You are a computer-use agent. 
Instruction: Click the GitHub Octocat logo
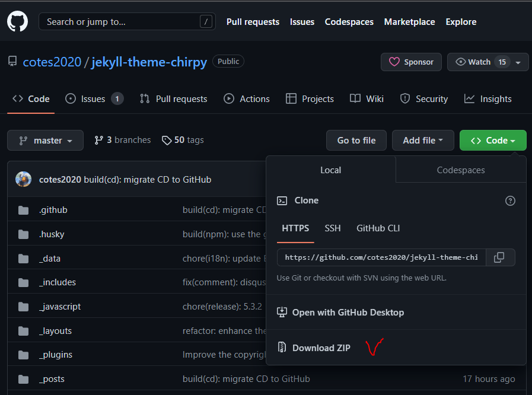[x=17, y=21]
